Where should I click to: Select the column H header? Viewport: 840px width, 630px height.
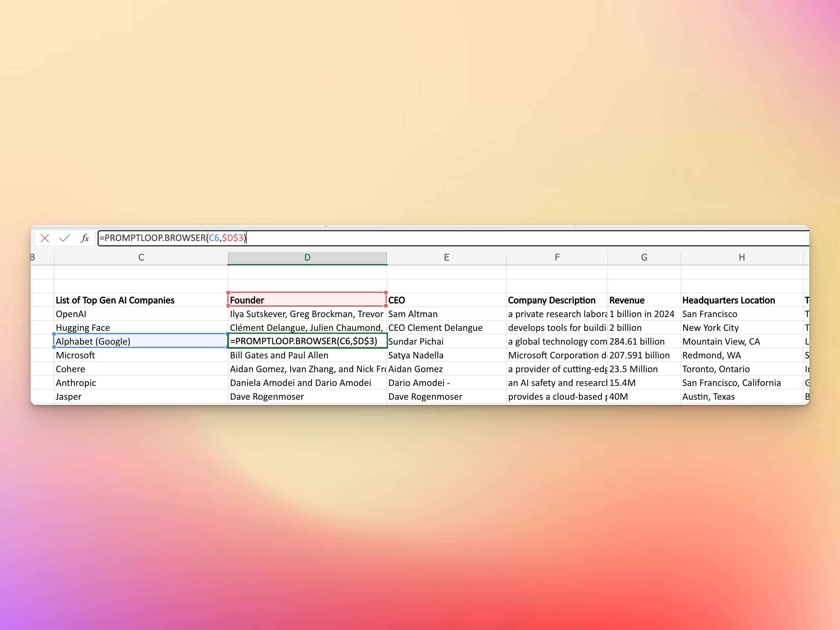pyautogui.click(x=741, y=258)
